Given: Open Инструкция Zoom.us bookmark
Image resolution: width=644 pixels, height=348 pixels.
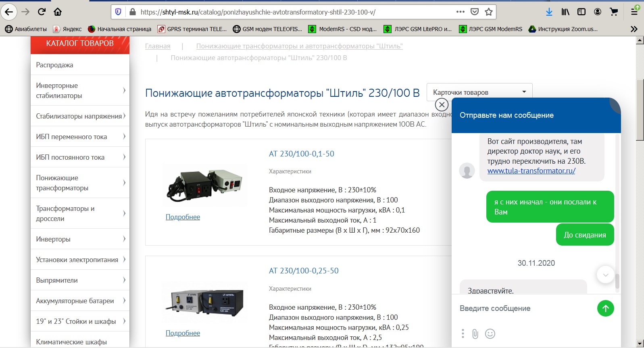Looking at the screenshot, I should coord(563,29).
